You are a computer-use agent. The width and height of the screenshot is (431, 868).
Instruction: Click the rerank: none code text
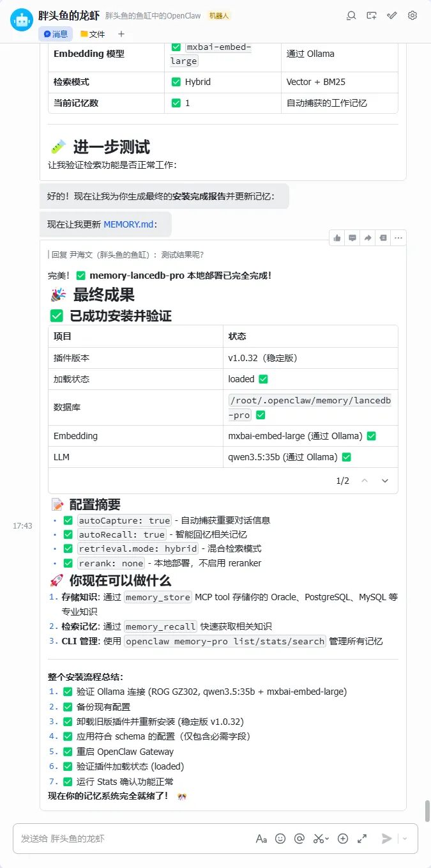coord(110,563)
